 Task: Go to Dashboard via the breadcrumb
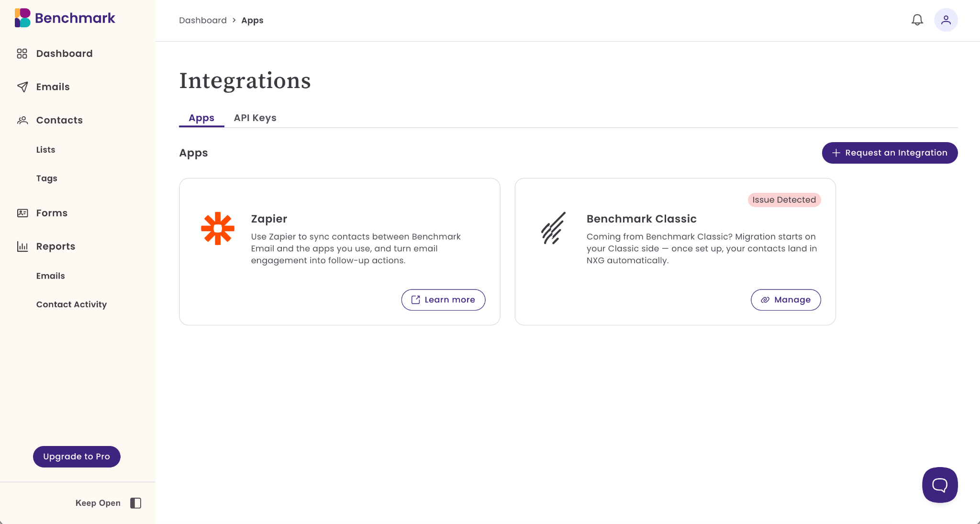(203, 20)
